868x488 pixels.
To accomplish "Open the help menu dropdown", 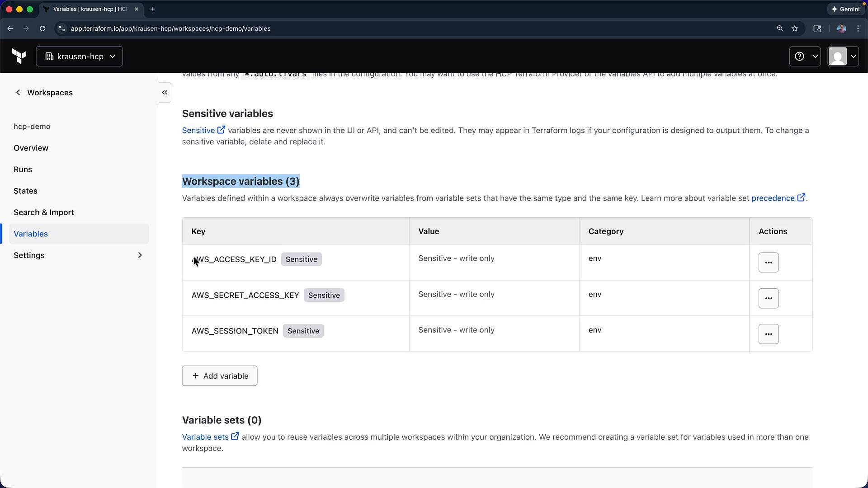I will [x=805, y=56].
